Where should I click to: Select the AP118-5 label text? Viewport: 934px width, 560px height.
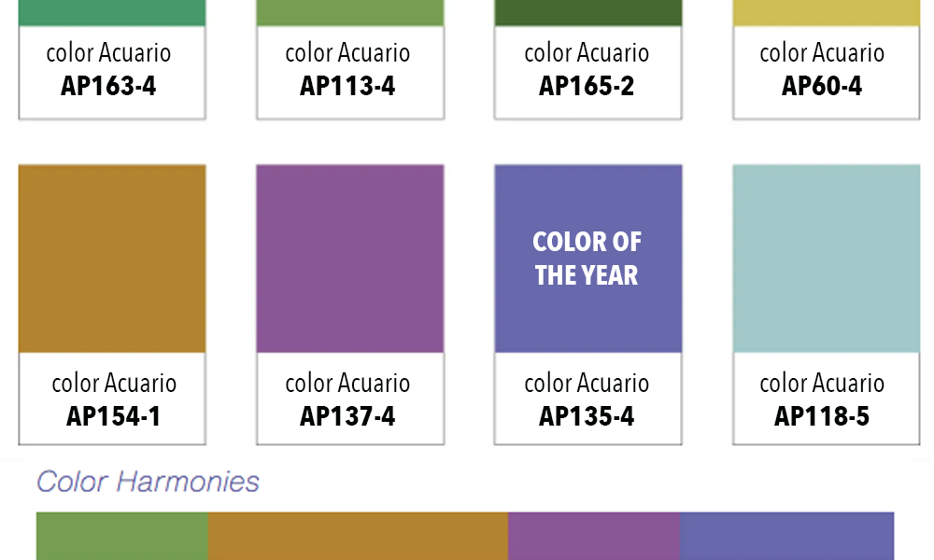(822, 416)
